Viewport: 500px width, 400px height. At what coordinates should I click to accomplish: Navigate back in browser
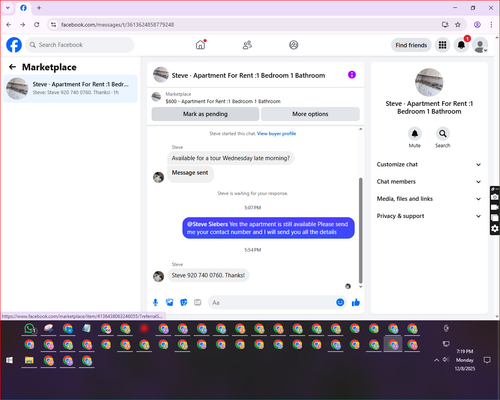click(9, 24)
